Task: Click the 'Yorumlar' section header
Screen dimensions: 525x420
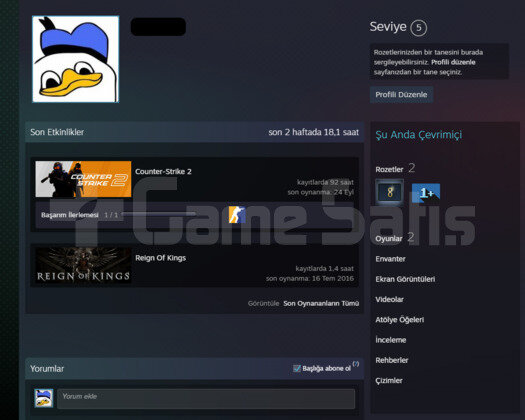Action: click(47, 369)
